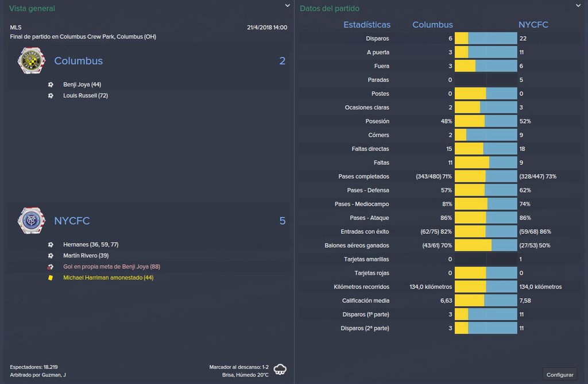Click goal ball icon beside Louis Russell

point(51,96)
